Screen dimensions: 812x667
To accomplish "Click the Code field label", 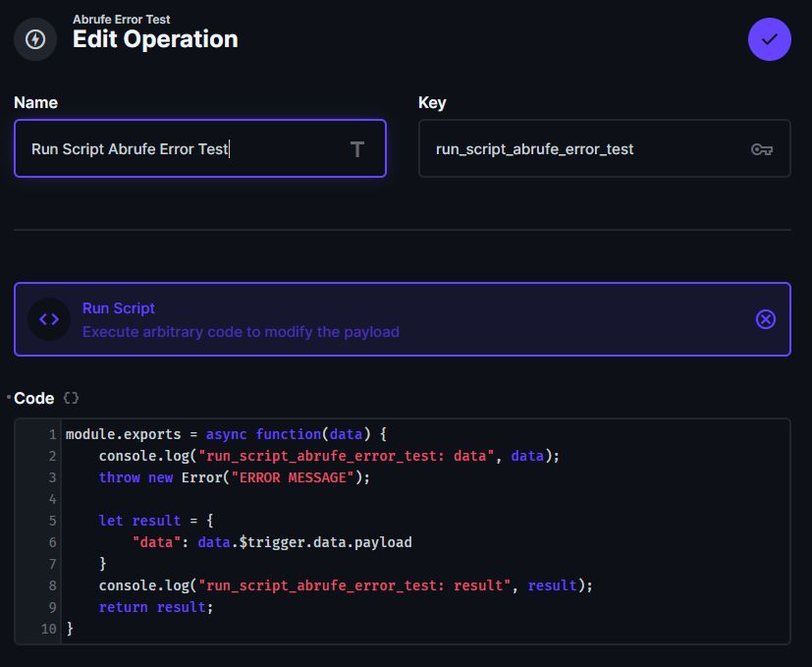I will coord(33,398).
